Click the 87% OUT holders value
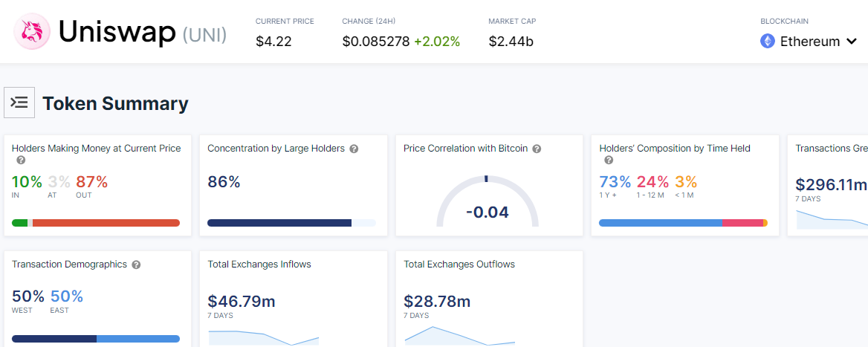Screen dimensions: 868x347 point(92,181)
